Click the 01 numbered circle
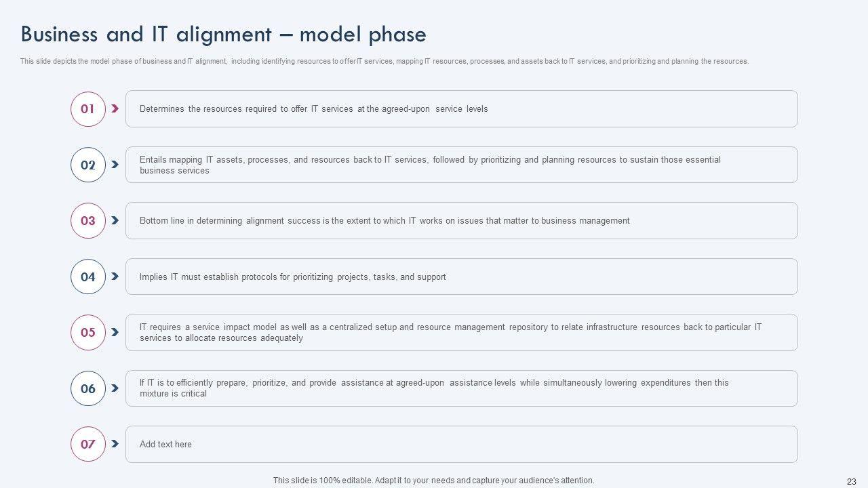 click(88, 109)
